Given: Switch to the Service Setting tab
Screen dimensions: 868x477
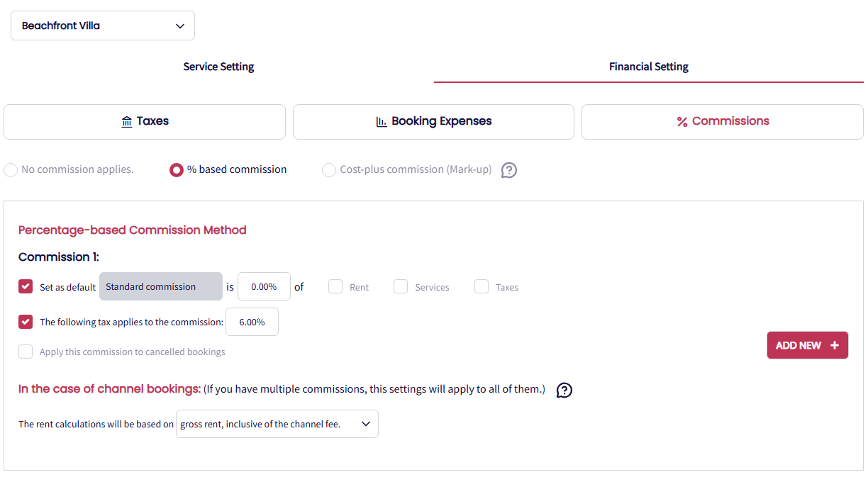Looking at the screenshot, I should 218,67.
